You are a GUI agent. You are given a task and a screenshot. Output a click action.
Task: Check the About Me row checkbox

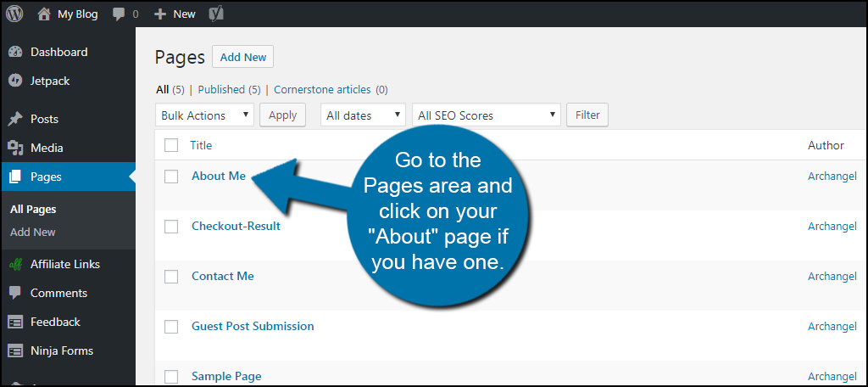(171, 177)
